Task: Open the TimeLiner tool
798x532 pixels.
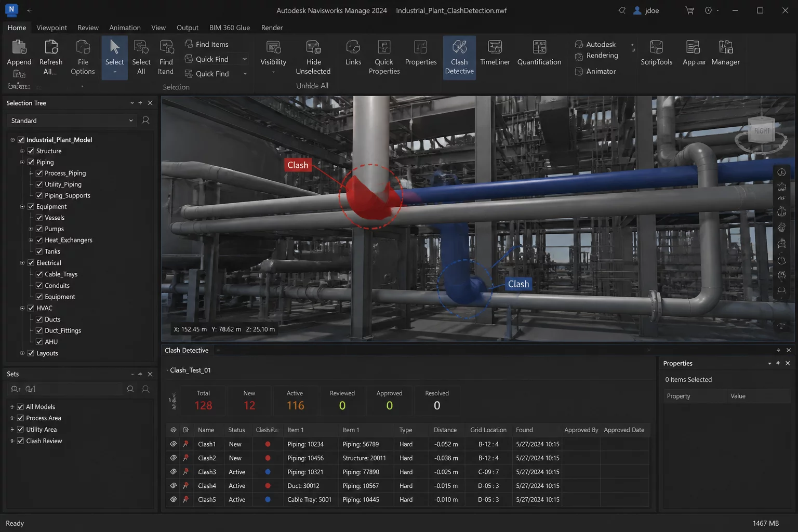Action: [495, 53]
